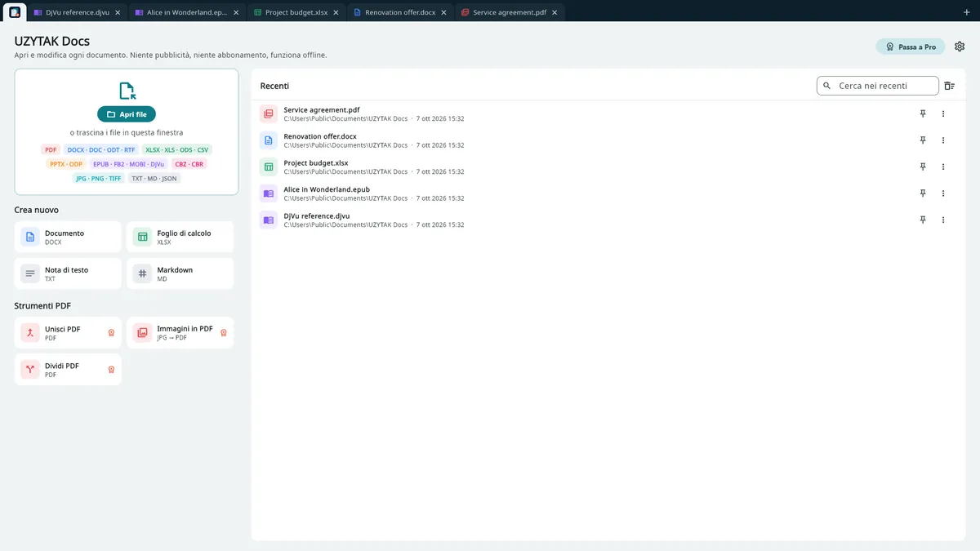Pin DjVu reference.djvu in recents

[923, 220]
